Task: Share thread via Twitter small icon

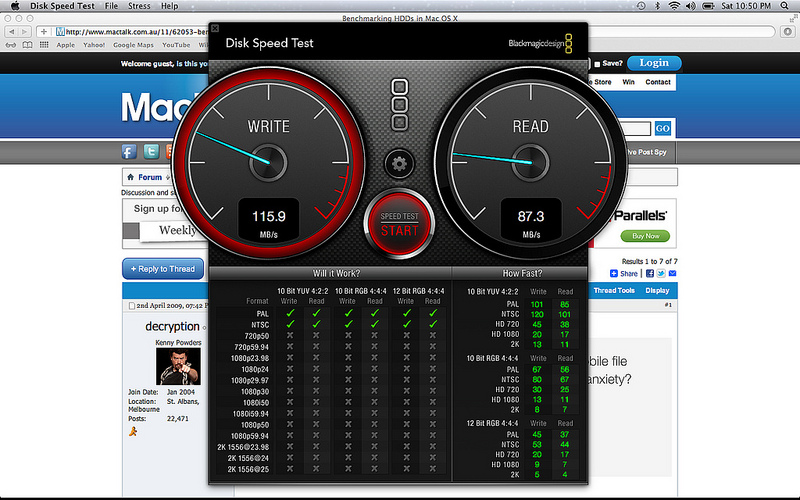Action: (x=661, y=273)
